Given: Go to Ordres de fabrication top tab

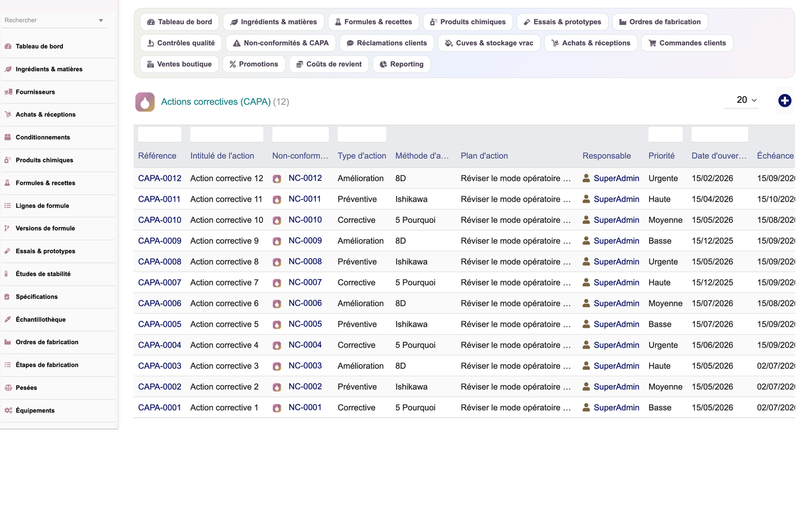Looking at the screenshot, I should click(660, 22).
